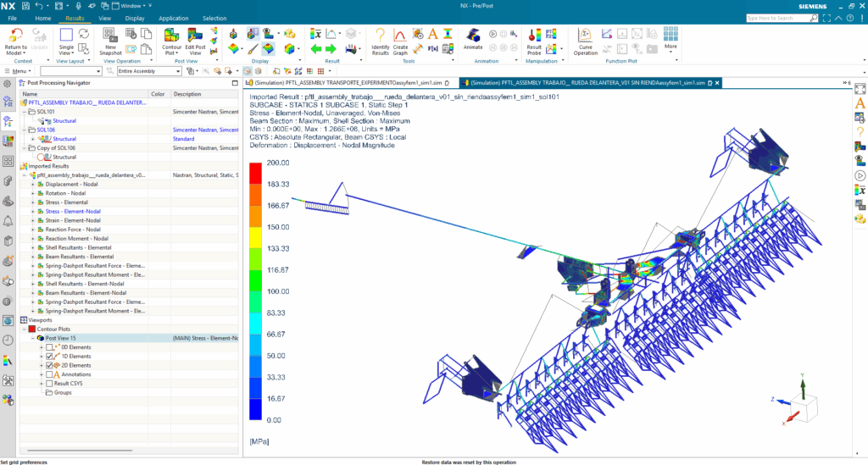Switch to the Display ribbon tab
The height and width of the screenshot is (465, 868).
(135, 19)
